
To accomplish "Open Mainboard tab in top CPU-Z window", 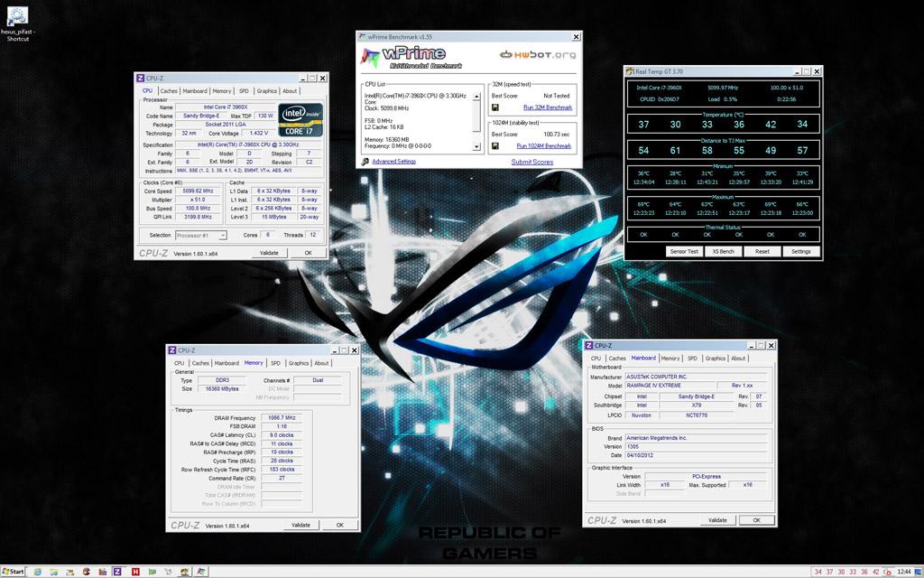I will click(x=195, y=91).
